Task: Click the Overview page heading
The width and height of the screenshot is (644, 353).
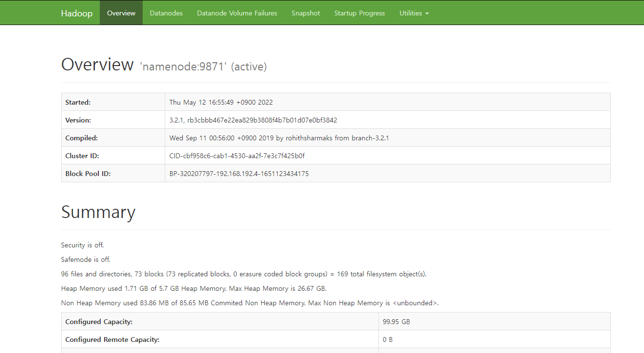Action: click(97, 65)
